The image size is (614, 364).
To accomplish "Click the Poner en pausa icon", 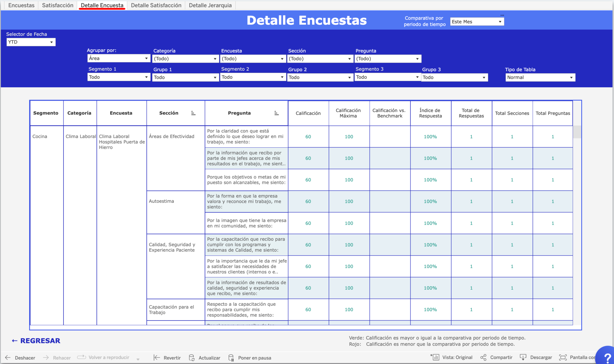I will pyautogui.click(x=231, y=358).
